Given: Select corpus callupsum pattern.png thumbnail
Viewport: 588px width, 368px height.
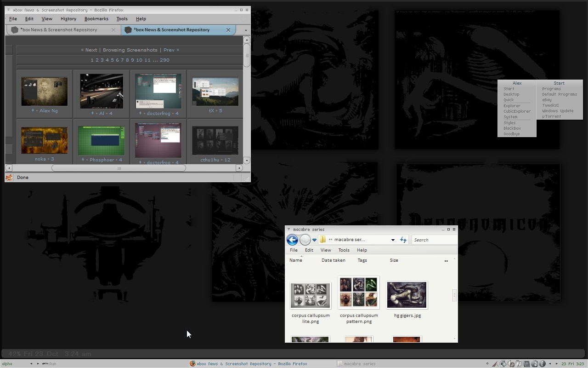Looking at the screenshot, I should (x=359, y=293).
